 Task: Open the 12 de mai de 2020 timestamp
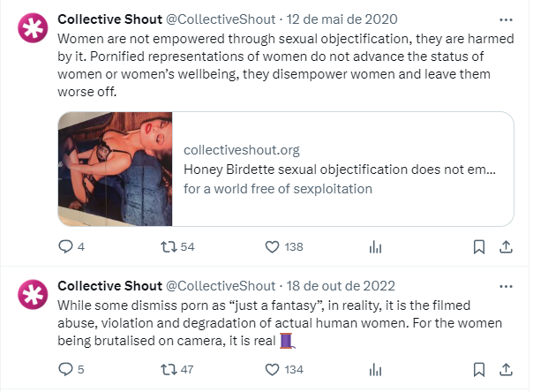342,19
